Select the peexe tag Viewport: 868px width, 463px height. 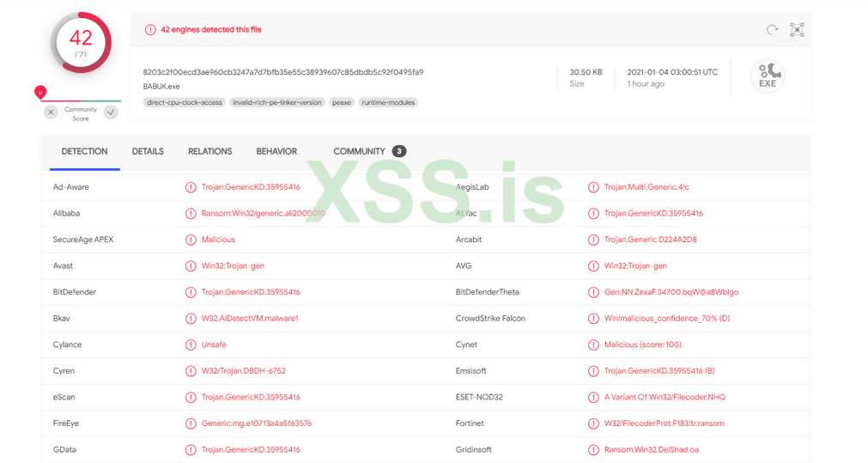click(x=342, y=102)
